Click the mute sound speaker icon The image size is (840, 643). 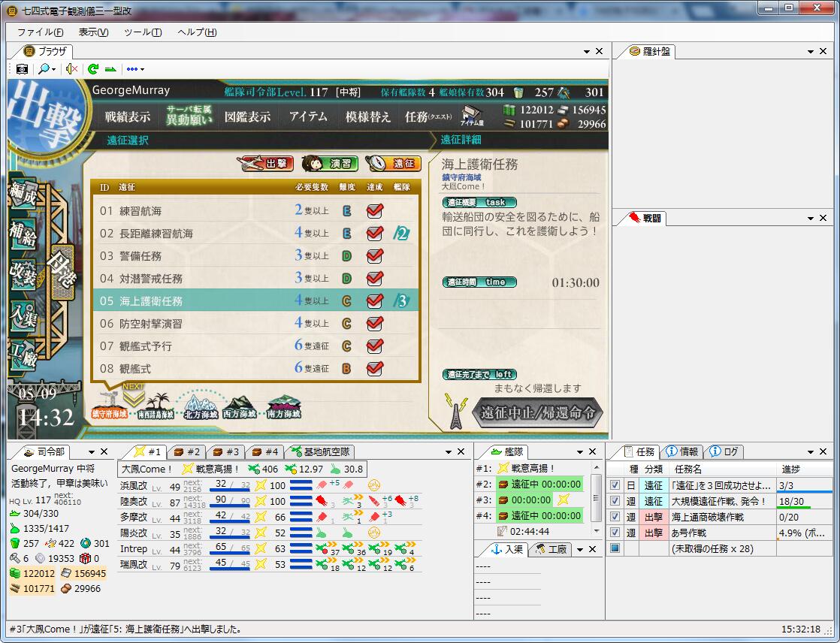71,68
